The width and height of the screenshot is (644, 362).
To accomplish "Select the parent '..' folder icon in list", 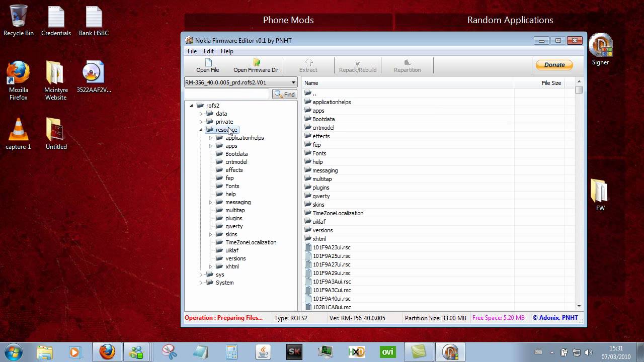I will 308,93.
